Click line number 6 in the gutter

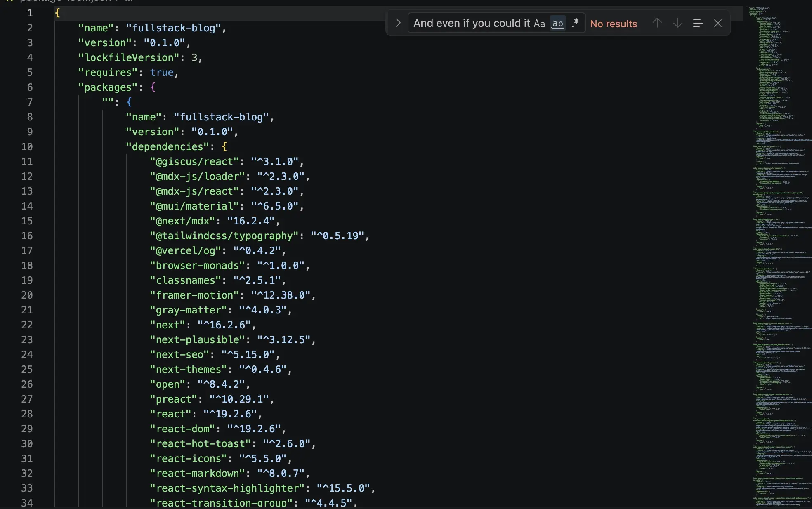pyautogui.click(x=30, y=87)
